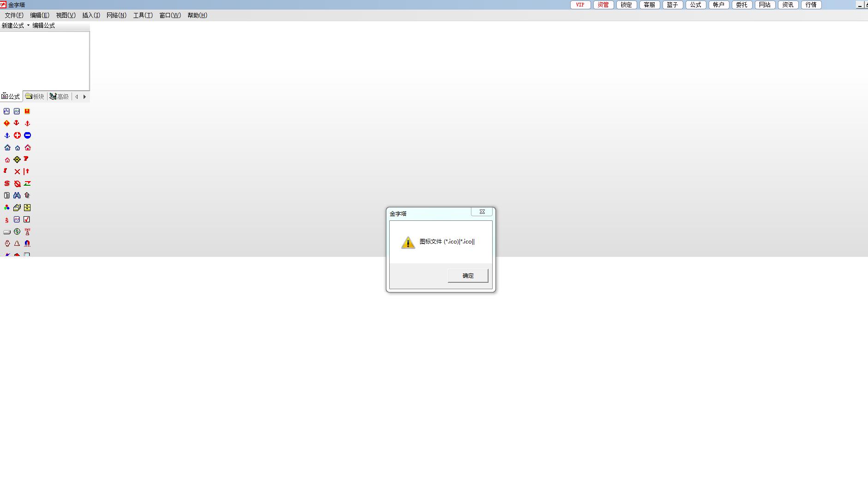Select the gray upward arrow icon
This screenshot has width=868, height=486.
(27, 195)
